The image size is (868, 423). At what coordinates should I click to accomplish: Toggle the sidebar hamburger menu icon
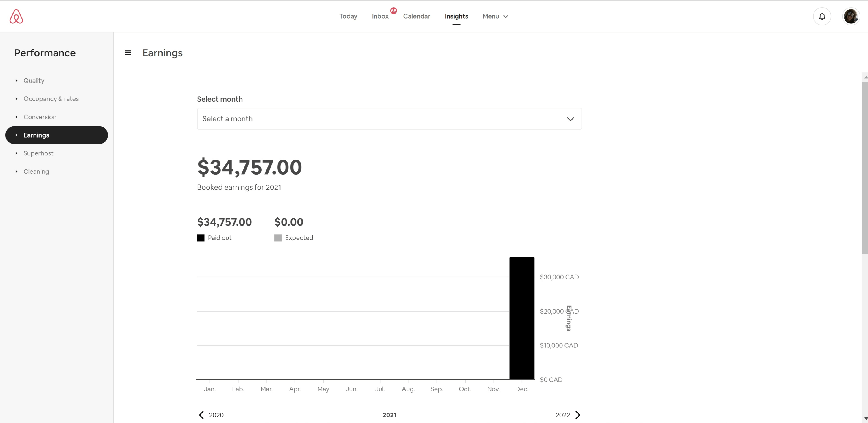point(128,53)
